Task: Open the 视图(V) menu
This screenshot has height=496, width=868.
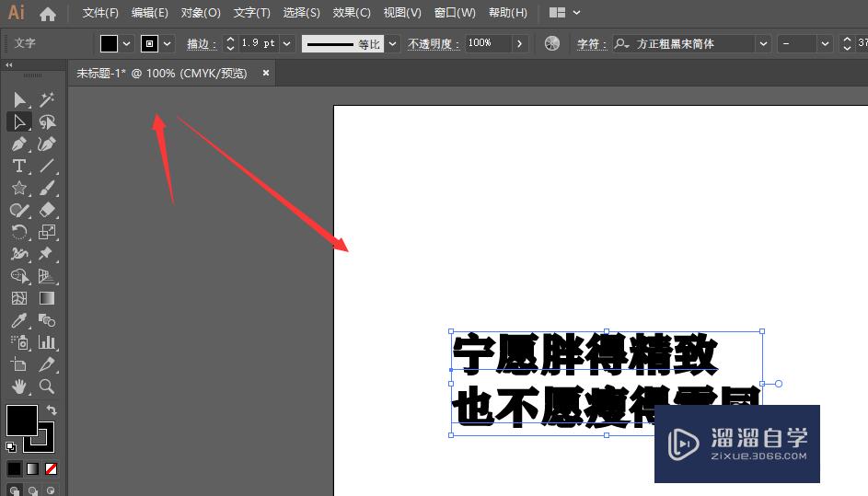Action: coord(402,13)
